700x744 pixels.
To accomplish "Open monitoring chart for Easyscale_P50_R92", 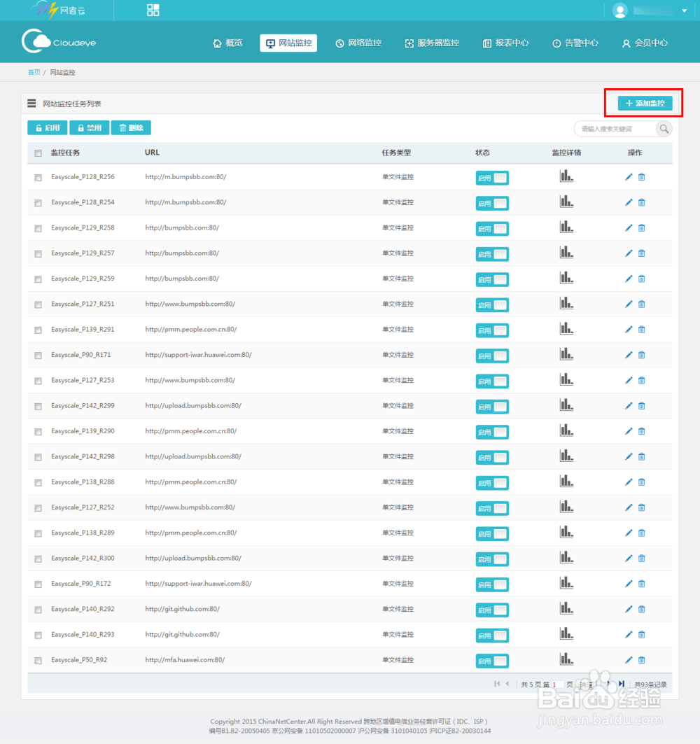I will [566, 659].
